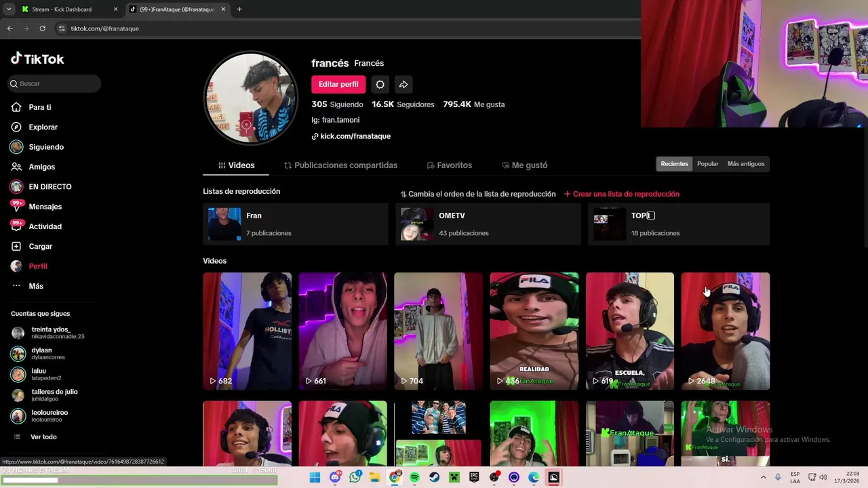
Task: Open Actividad notifications
Action: [x=45, y=226]
